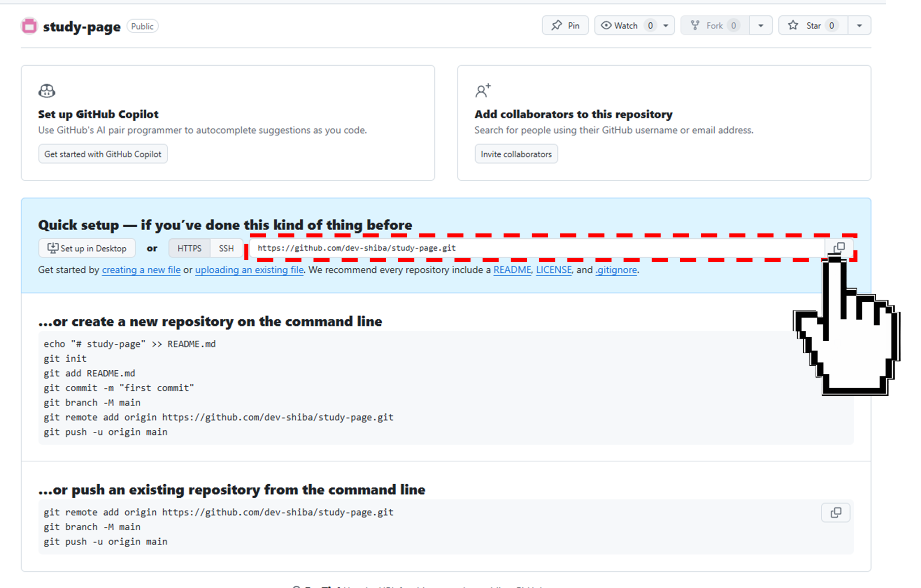This screenshot has width=921, height=588.
Task: Open the uploading an existing file link
Action: click(x=249, y=270)
